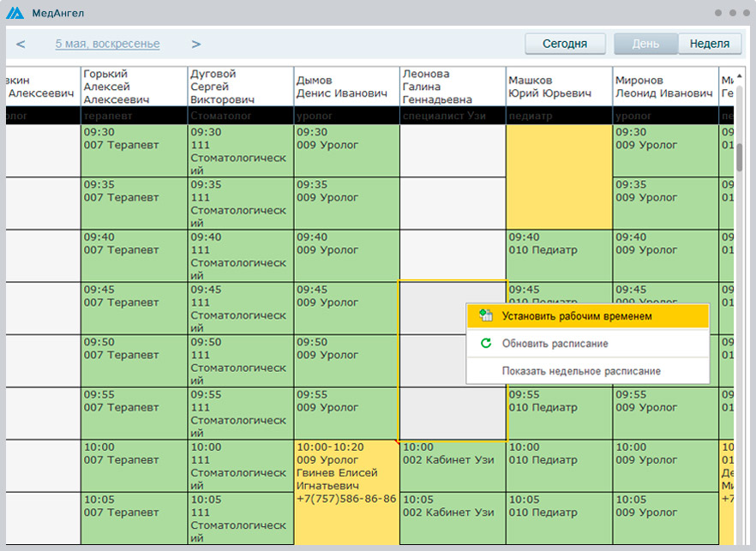The height and width of the screenshot is (551, 756).
Task: Select the 09:30 Стоматологический slot for Дуговой
Action: pyautogui.click(x=240, y=151)
